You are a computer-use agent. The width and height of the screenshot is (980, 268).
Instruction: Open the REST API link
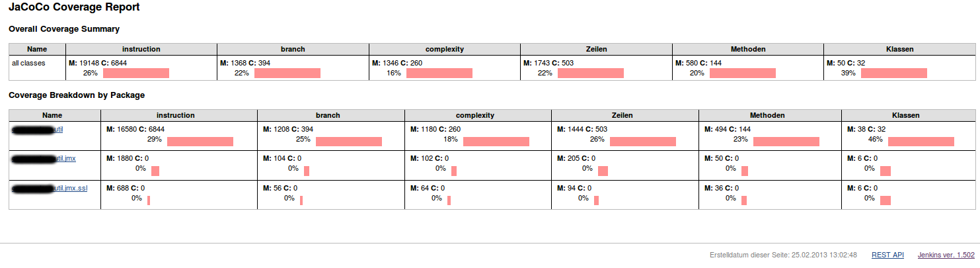click(887, 255)
